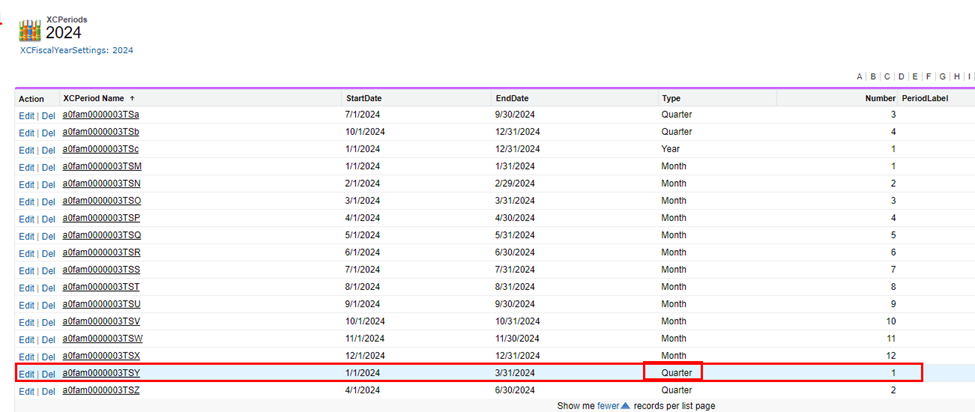Delete record a0fam0000003TSc
The width and height of the screenshot is (975, 412).
tap(49, 150)
